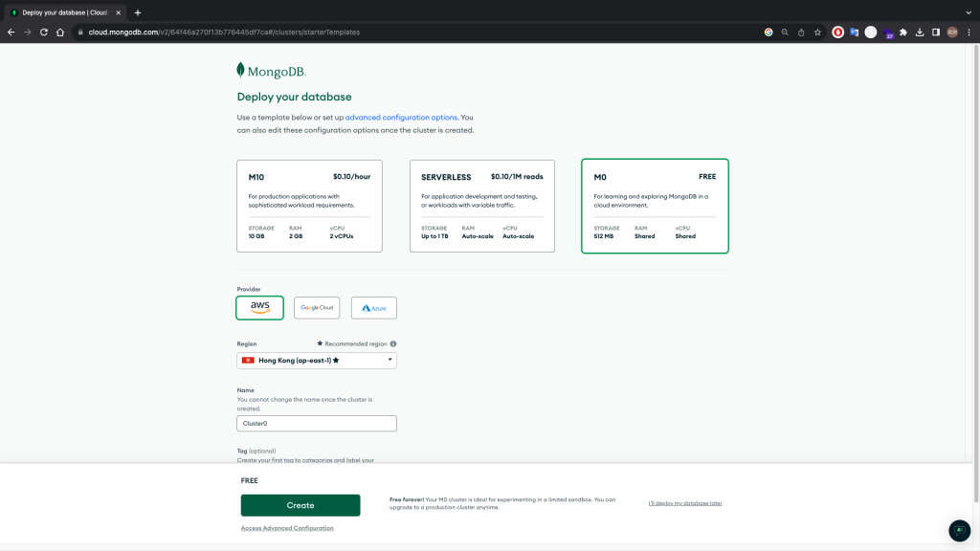Open a new browser tab

pos(138,12)
